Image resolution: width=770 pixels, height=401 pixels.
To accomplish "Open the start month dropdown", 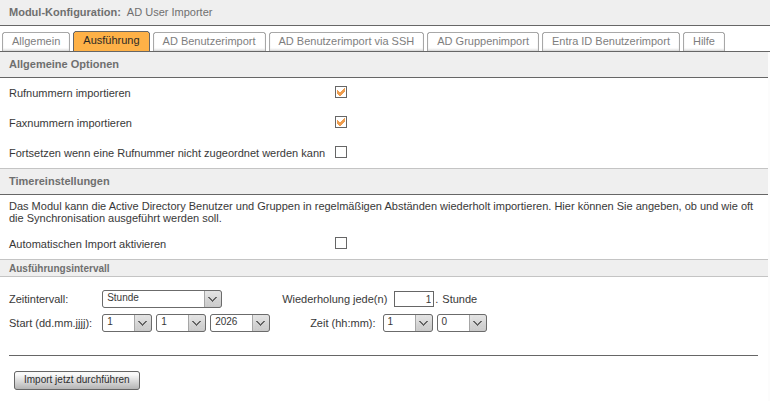I will (x=181, y=322).
